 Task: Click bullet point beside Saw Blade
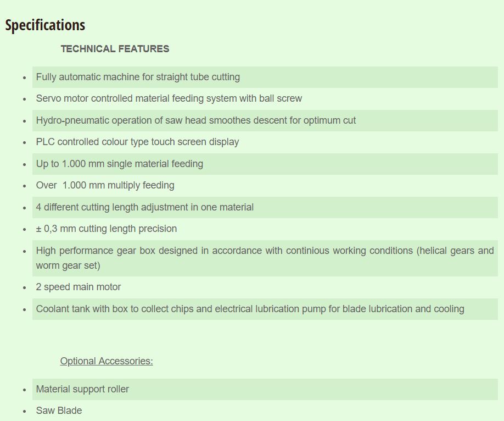coord(25,411)
